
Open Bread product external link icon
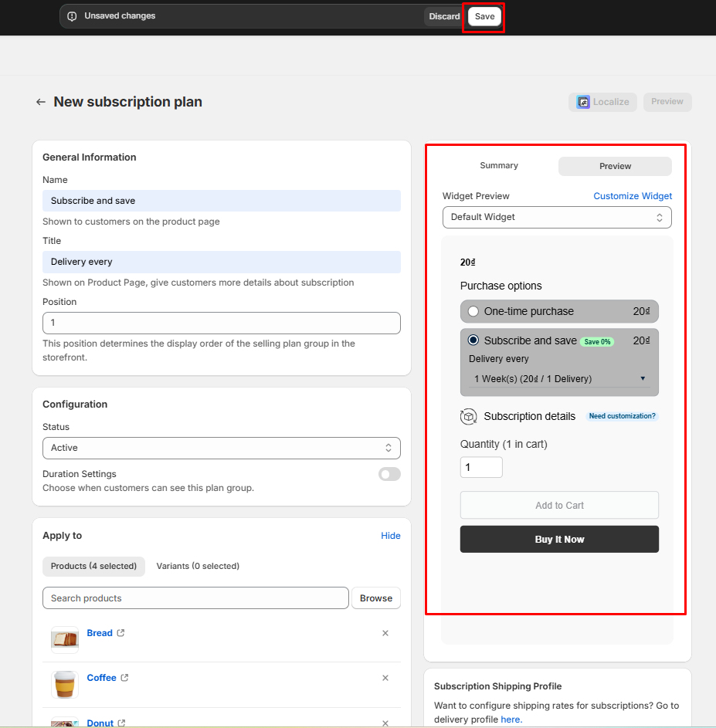pos(120,633)
